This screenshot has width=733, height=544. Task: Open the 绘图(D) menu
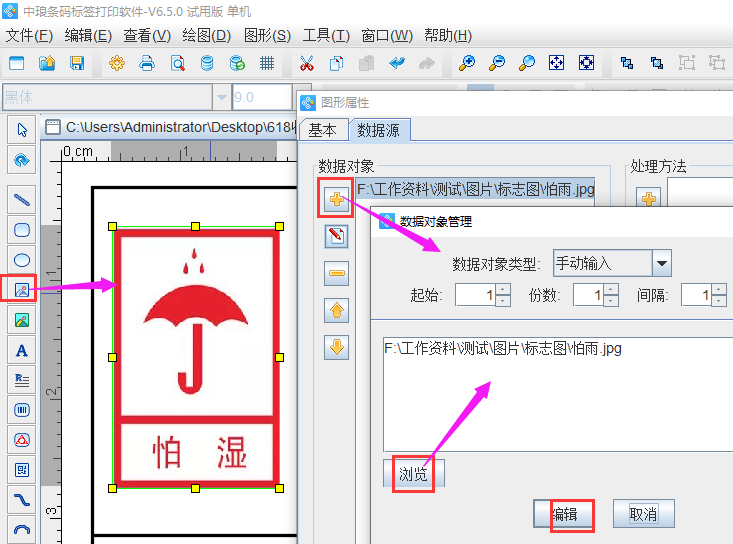(x=207, y=35)
